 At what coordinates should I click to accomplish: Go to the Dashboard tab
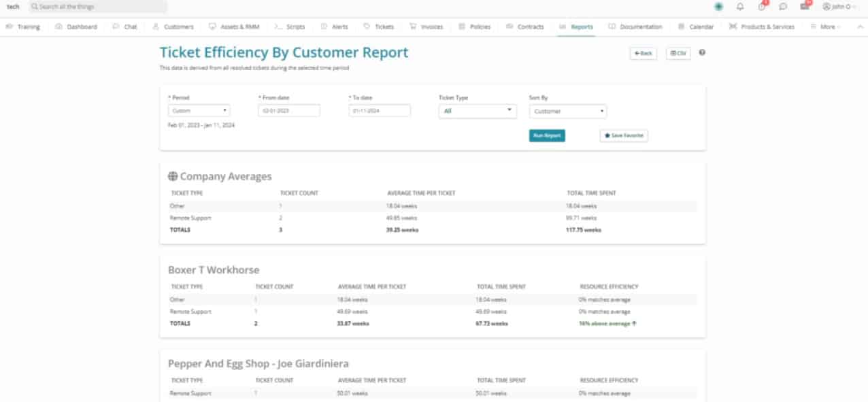coord(76,27)
